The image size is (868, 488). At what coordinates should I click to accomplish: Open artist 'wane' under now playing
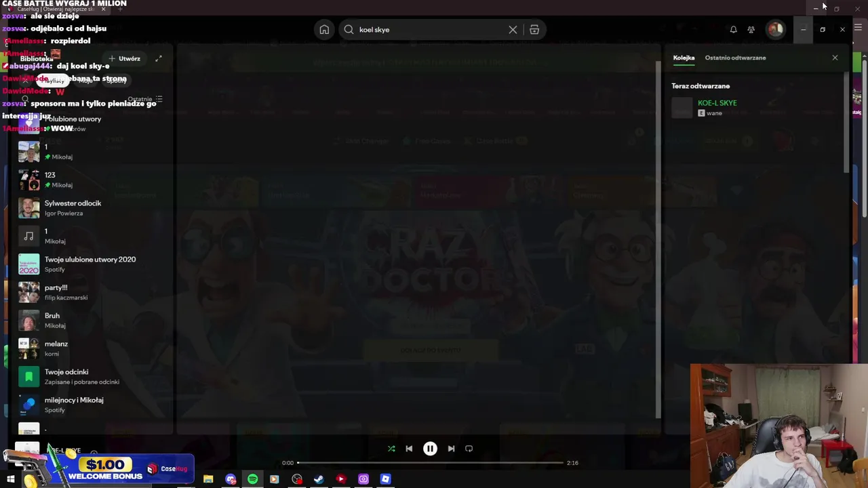pyautogui.click(x=714, y=113)
